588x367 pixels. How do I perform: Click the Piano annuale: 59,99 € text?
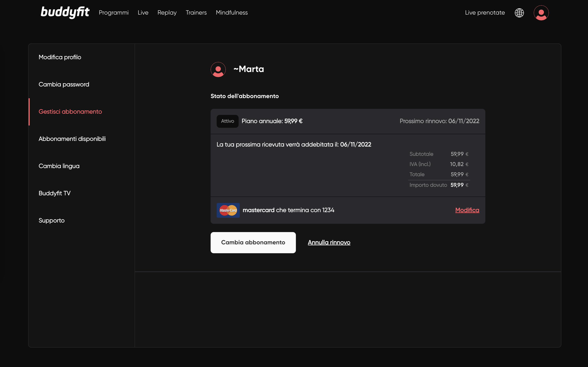[x=272, y=121]
